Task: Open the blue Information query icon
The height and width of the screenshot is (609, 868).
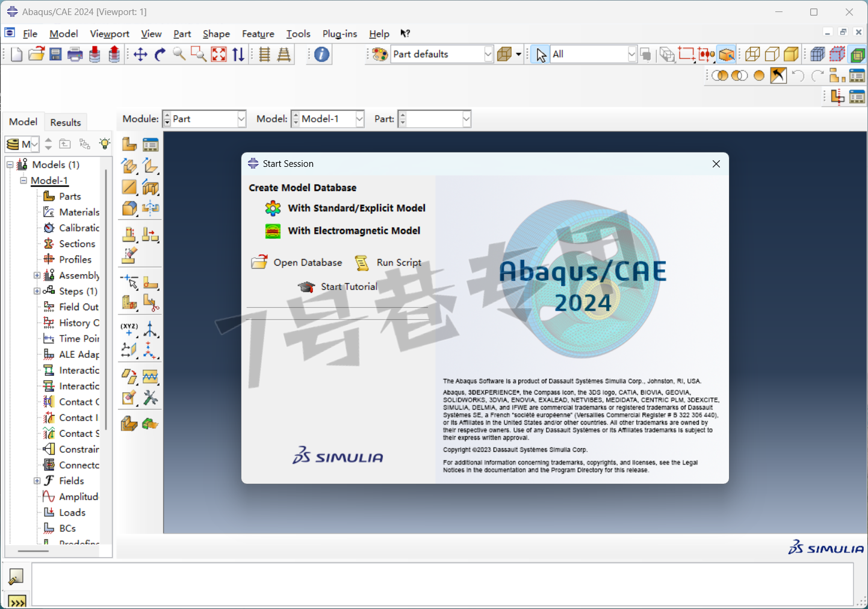Action: click(x=322, y=54)
